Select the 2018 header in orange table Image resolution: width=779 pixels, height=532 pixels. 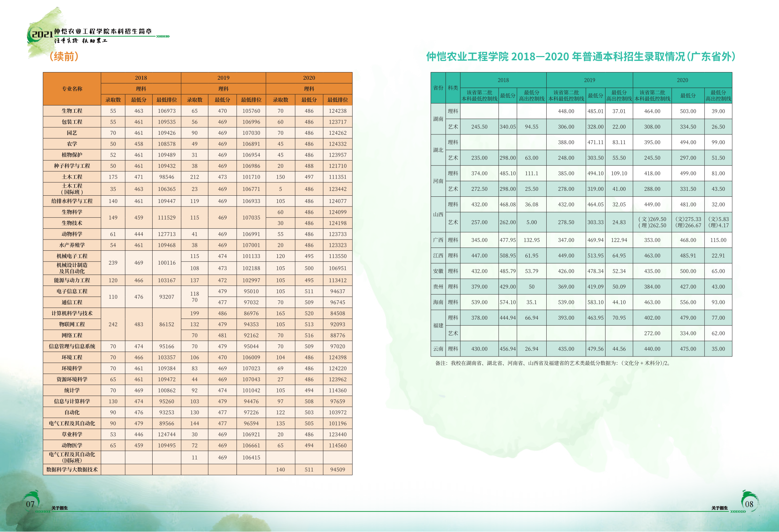click(x=141, y=78)
